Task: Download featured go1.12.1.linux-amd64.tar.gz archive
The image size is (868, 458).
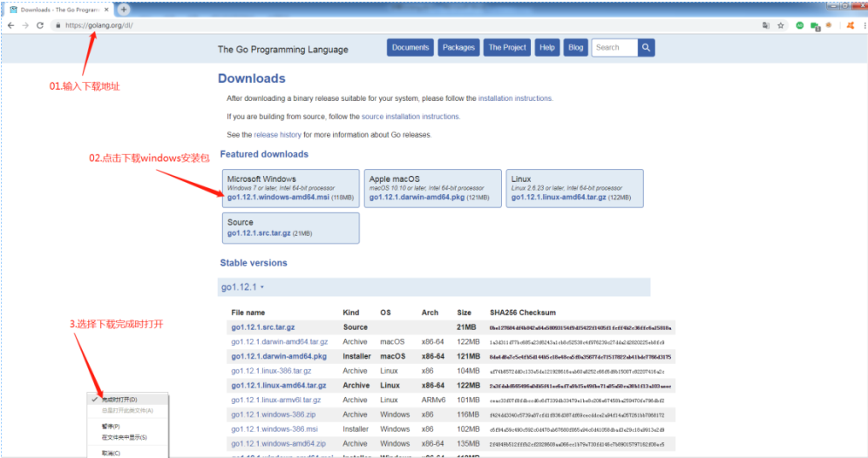Action: [x=559, y=198]
